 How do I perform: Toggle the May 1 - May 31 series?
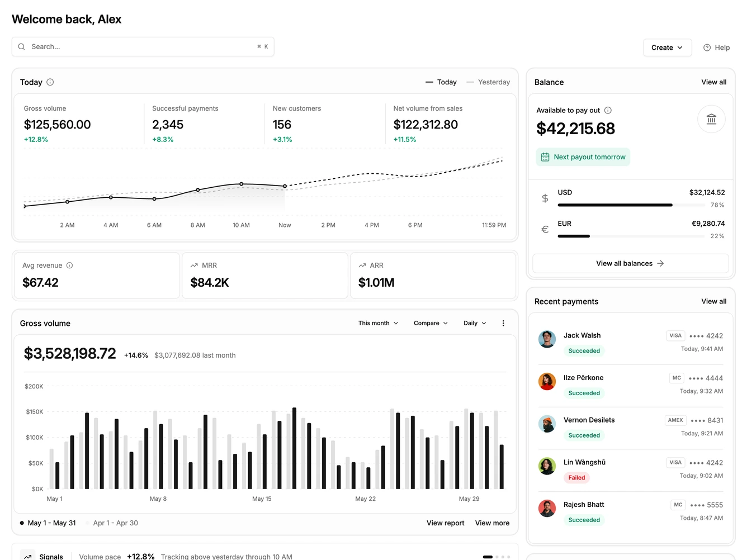click(x=48, y=523)
